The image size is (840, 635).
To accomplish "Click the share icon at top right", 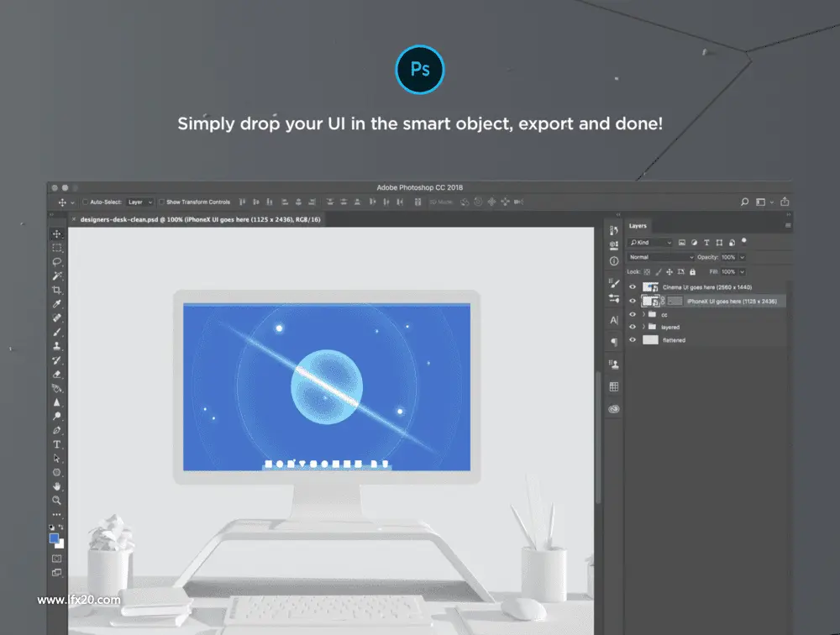I will point(785,202).
